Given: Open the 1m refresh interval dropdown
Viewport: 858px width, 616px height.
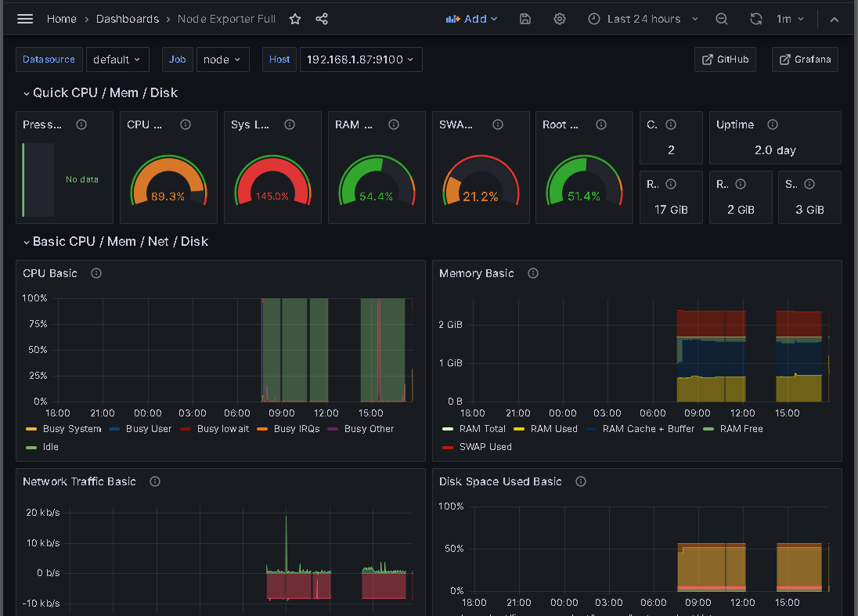Looking at the screenshot, I should (790, 19).
